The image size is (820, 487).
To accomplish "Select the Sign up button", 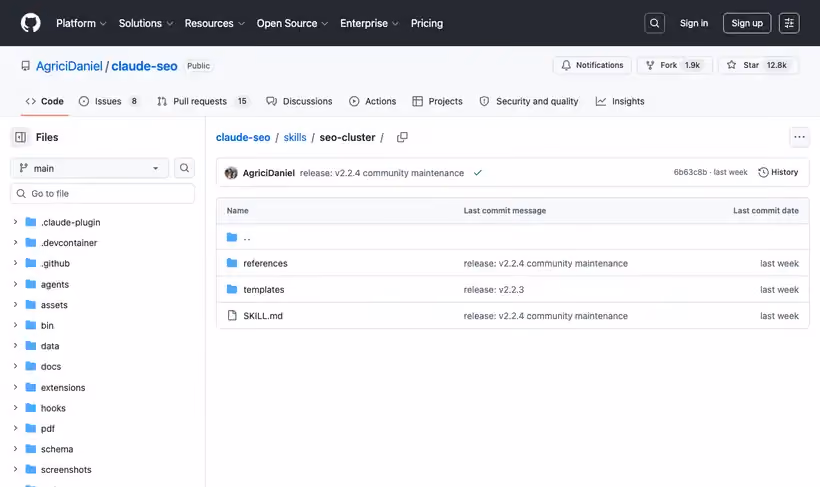I will click(747, 23).
